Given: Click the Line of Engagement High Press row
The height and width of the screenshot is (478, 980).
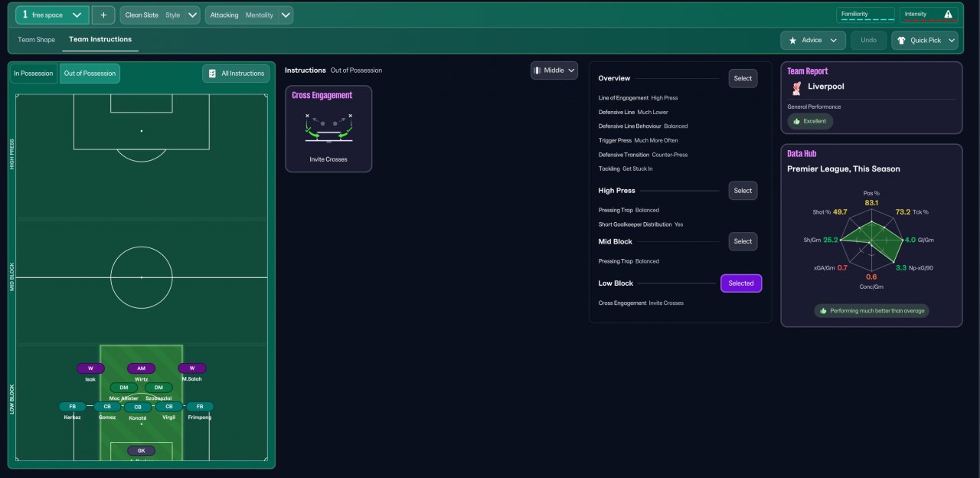Looking at the screenshot, I should pos(638,98).
